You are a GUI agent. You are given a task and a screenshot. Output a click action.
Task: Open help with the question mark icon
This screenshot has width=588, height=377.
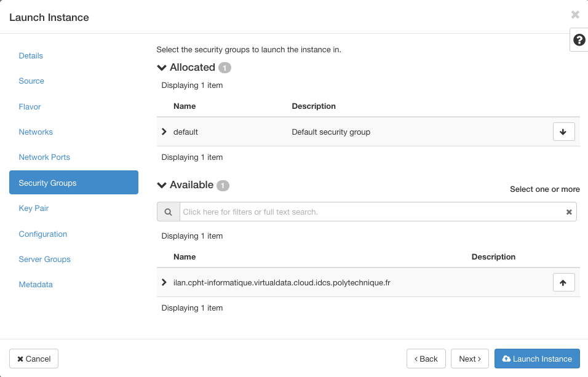pyautogui.click(x=578, y=39)
